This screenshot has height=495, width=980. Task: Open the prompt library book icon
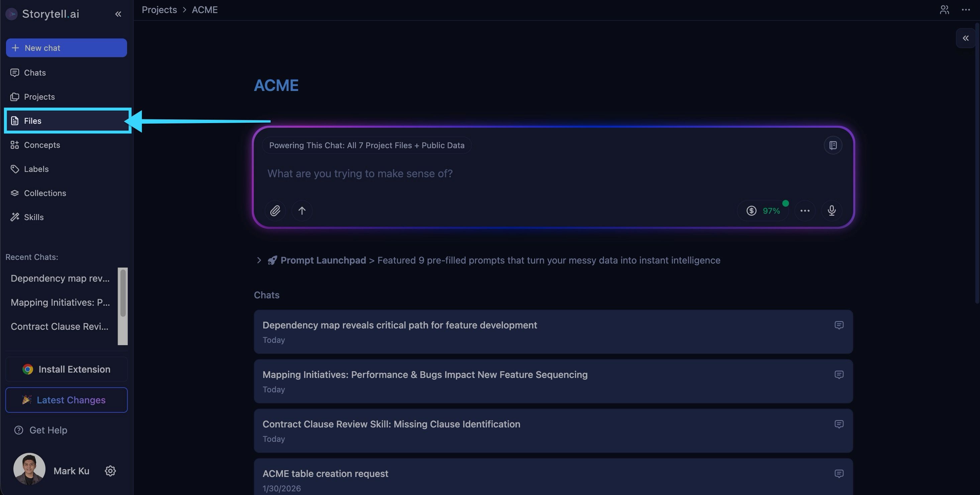click(x=833, y=145)
